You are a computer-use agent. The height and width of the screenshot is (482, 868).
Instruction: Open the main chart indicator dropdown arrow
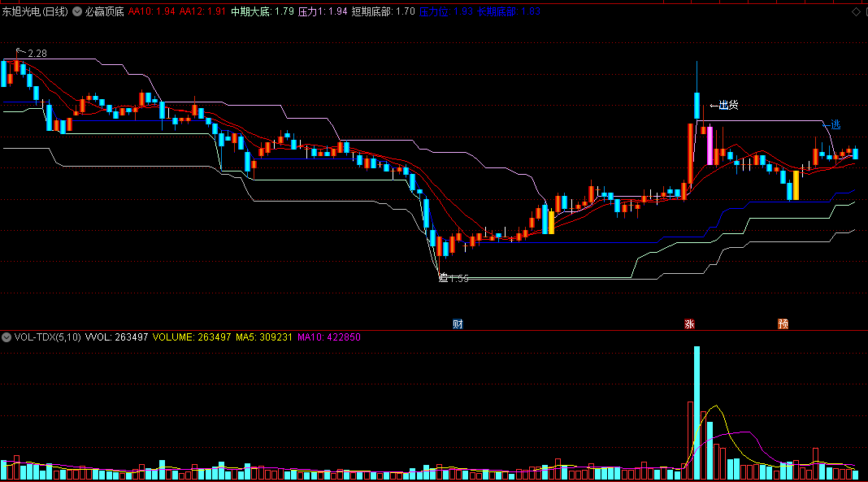tap(77, 11)
